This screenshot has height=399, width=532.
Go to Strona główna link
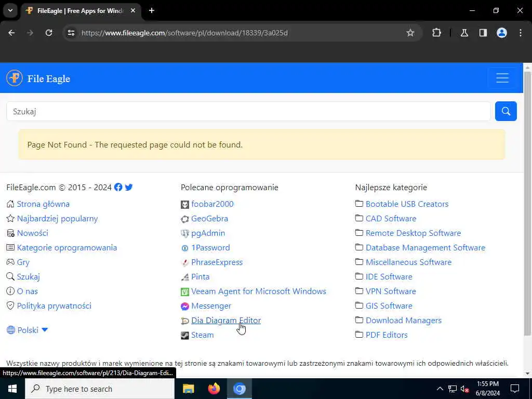click(43, 204)
